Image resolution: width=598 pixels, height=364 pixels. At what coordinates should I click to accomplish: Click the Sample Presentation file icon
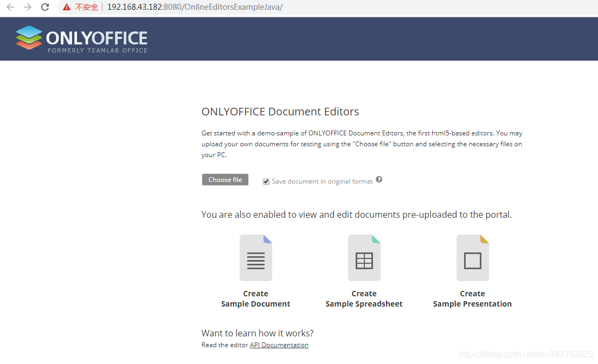pyautogui.click(x=473, y=258)
